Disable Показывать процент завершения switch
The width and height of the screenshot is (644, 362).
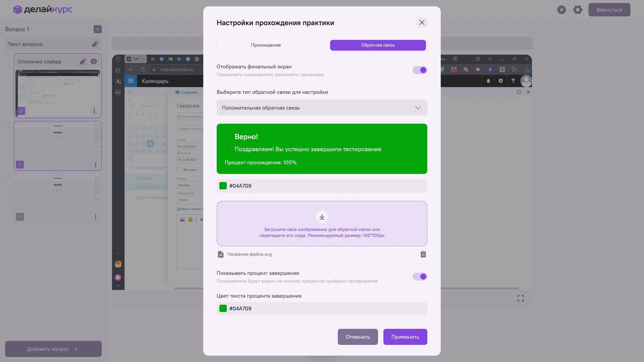[x=420, y=277]
